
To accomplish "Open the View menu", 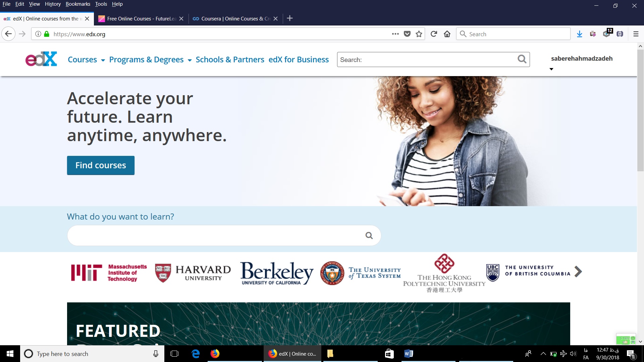I will (34, 4).
